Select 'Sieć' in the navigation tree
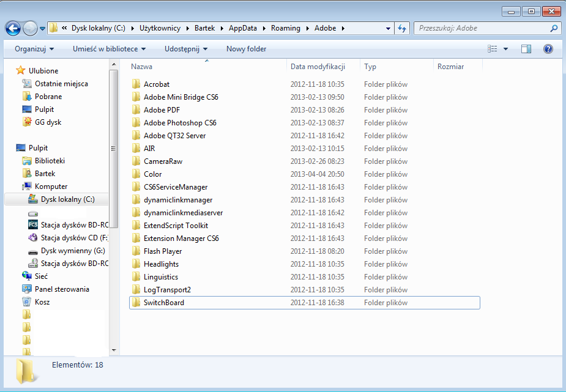The image size is (566, 392). (x=35, y=276)
